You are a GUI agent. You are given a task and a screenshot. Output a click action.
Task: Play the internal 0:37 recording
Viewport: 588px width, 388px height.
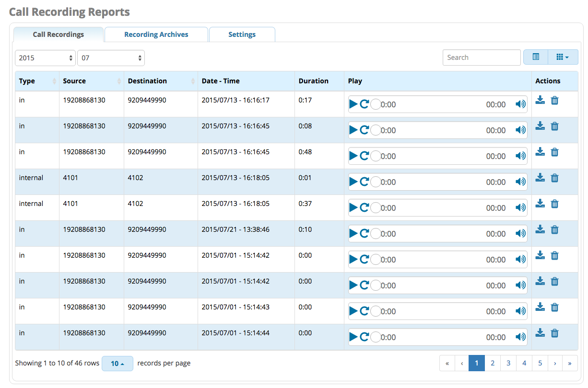tap(353, 207)
